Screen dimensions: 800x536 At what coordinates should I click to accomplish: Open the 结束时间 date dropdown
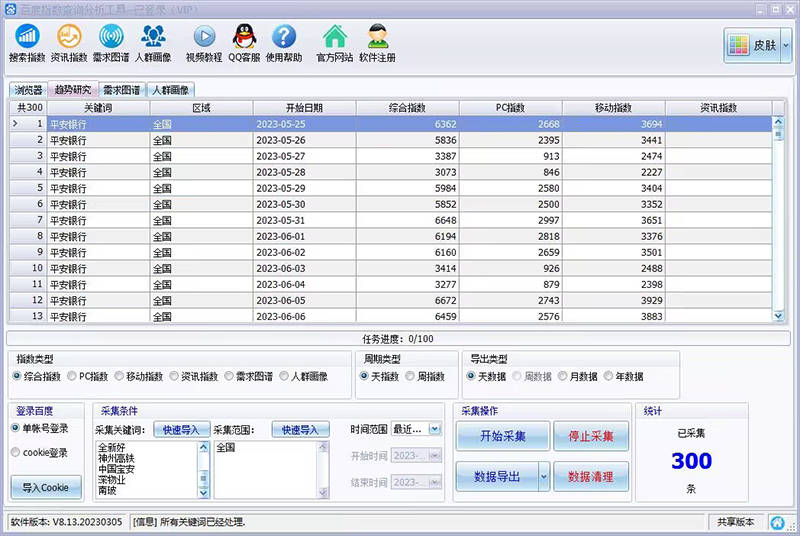435,482
